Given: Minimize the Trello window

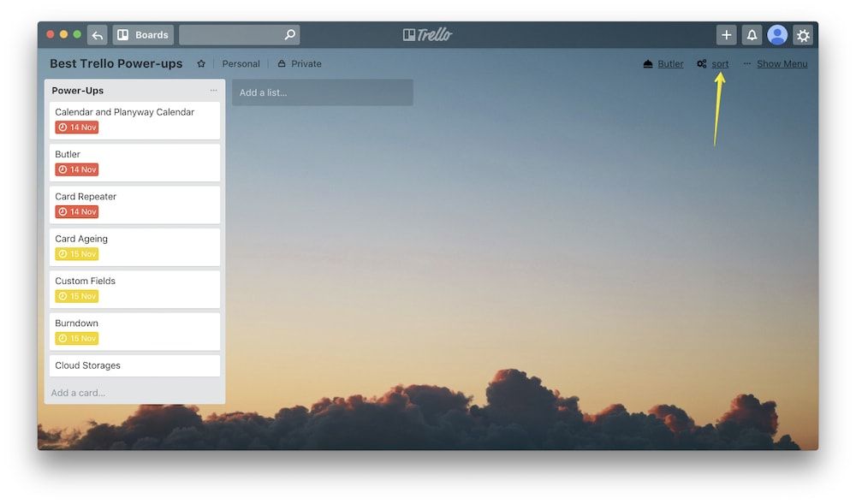Looking at the screenshot, I should pos(64,34).
